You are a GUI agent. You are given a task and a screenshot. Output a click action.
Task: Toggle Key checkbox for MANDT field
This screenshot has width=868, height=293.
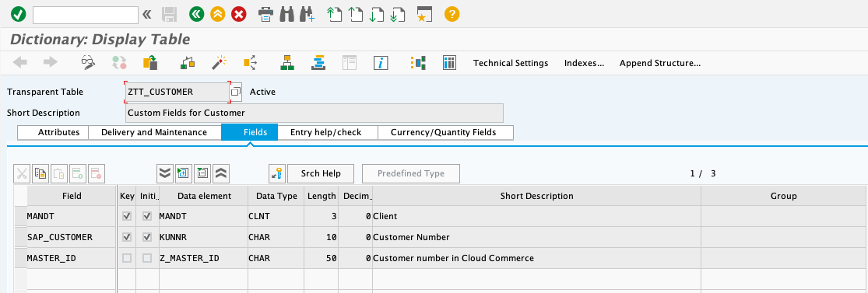pyautogui.click(x=127, y=217)
